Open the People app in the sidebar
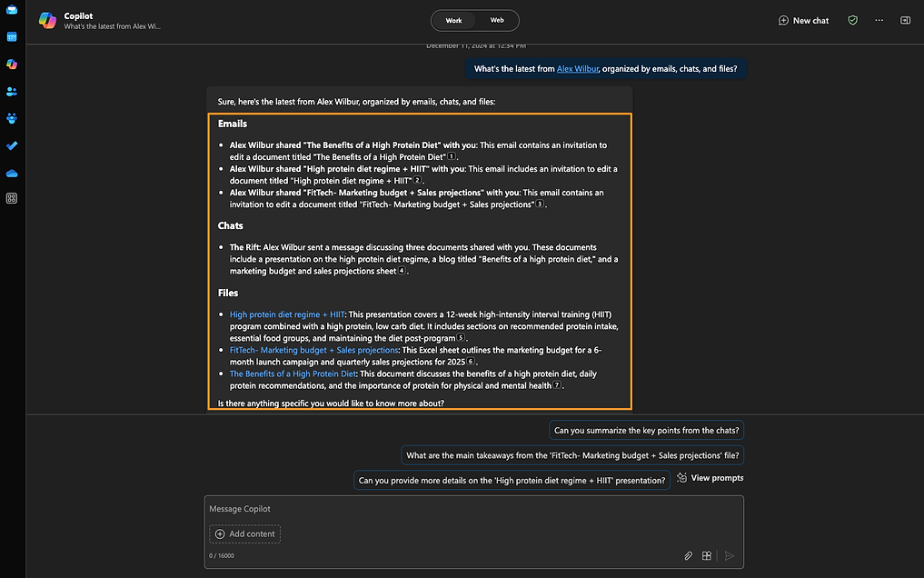The height and width of the screenshot is (578, 924). [x=12, y=91]
